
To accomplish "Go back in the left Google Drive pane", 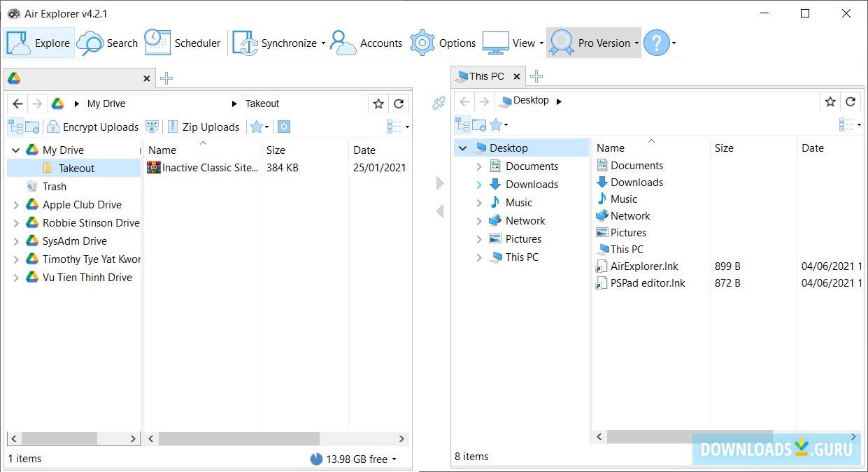I will click(x=18, y=103).
